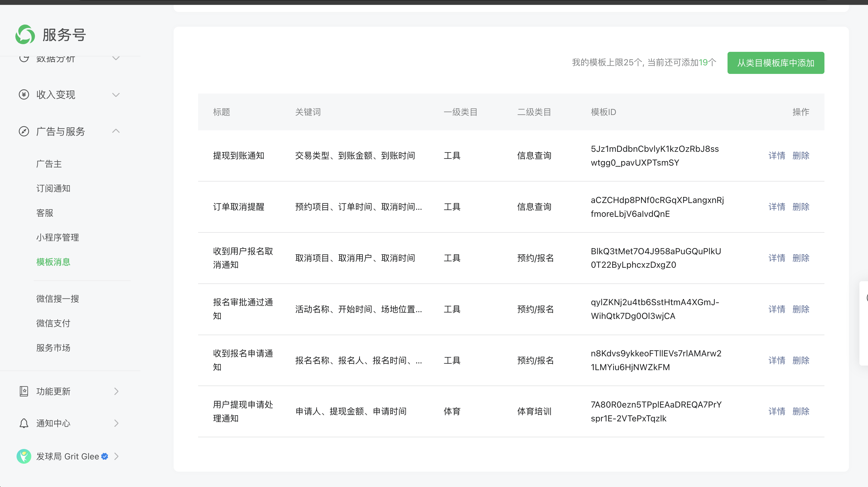
Task: Click the green 服务号 logo icon
Action: pyautogui.click(x=25, y=34)
